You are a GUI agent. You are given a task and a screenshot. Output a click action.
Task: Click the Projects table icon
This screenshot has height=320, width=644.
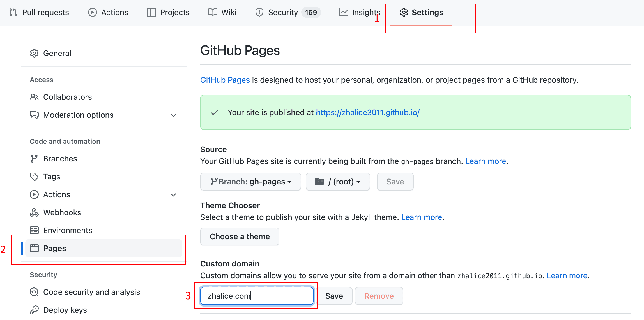coord(151,12)
